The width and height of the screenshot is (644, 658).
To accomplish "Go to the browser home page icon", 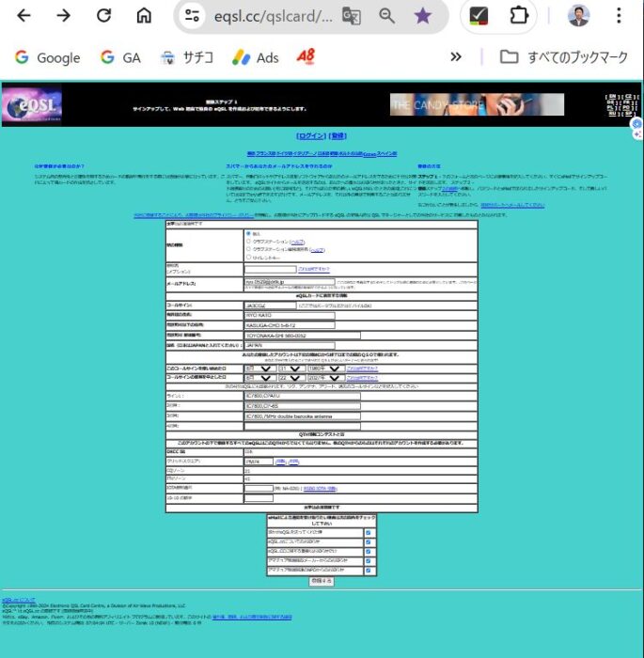I will click(144, 16).
